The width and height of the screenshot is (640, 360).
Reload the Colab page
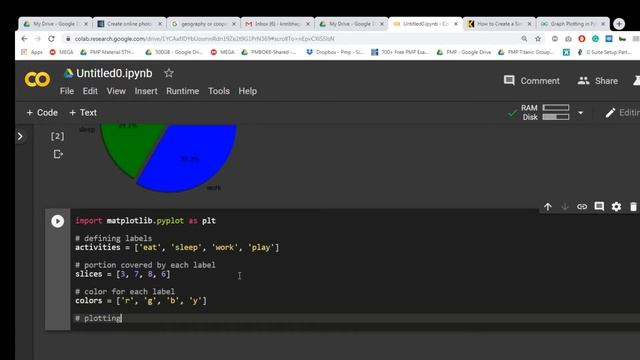[51, 39]
